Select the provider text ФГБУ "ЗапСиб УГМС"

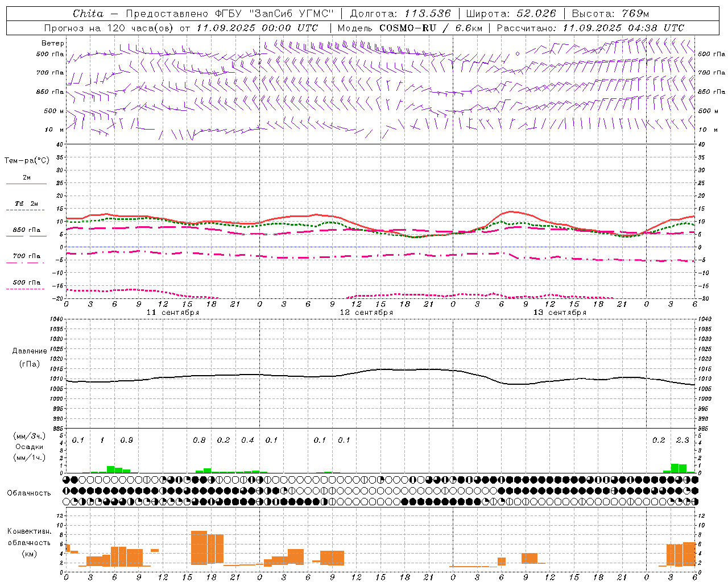coord(274,14)
